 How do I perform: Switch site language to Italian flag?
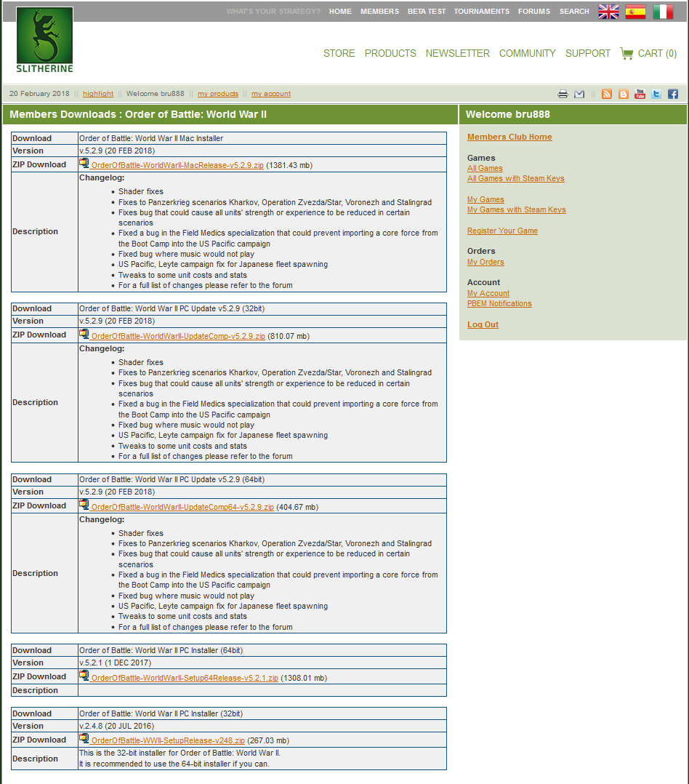[663, 12]
